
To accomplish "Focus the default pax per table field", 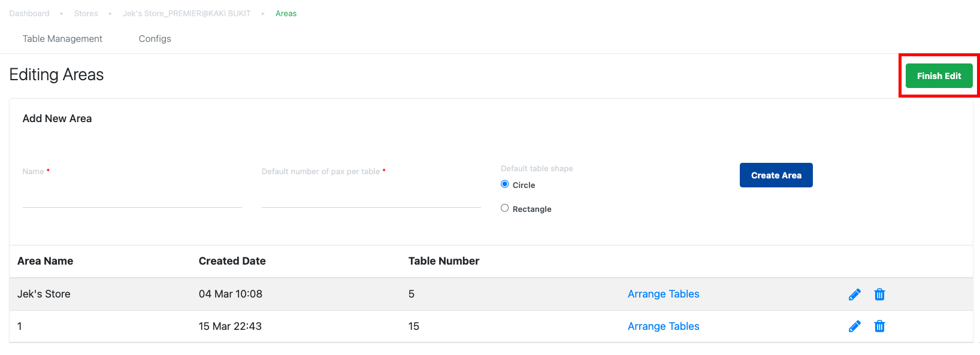I will tap(371, 196).
